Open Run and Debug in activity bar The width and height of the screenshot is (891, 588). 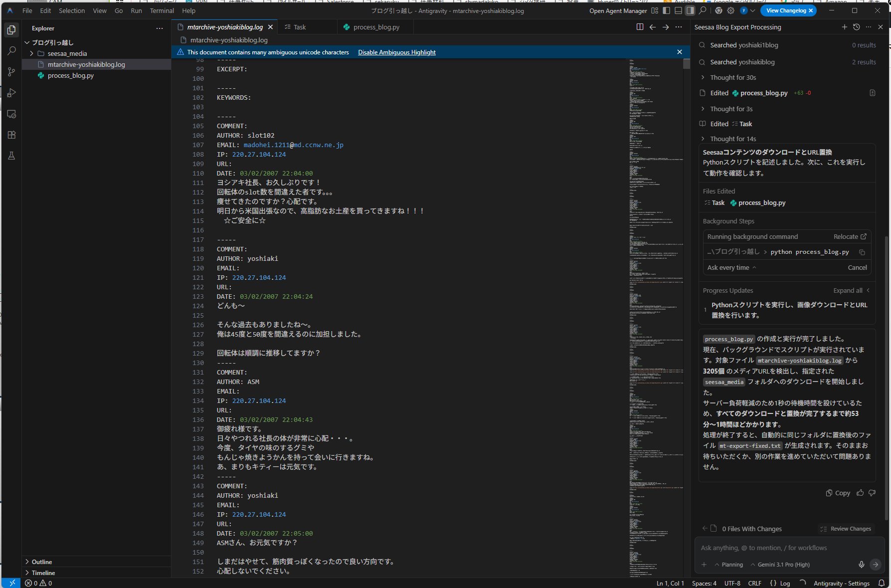tap(11, 93)
